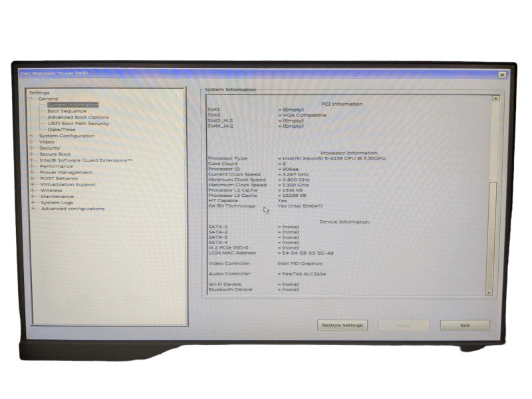
Task: Click the Wi-Fi Device row
Action: [254, 285]
